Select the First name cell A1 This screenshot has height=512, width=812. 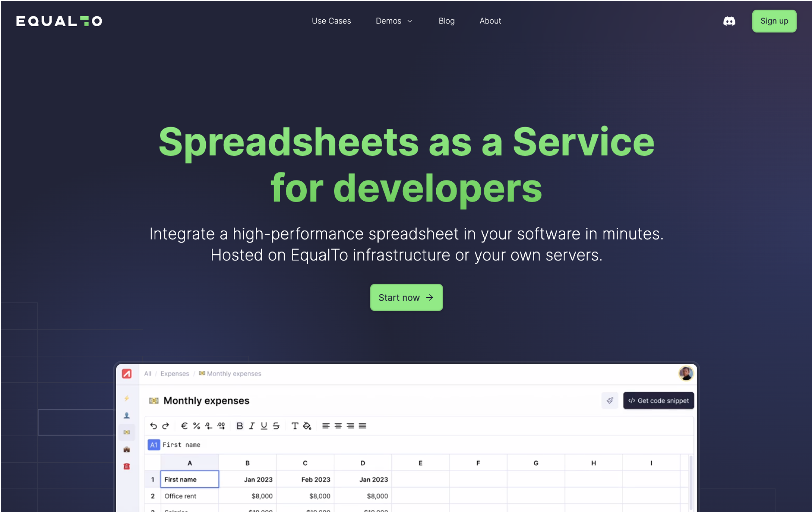[x=190, y=479]
